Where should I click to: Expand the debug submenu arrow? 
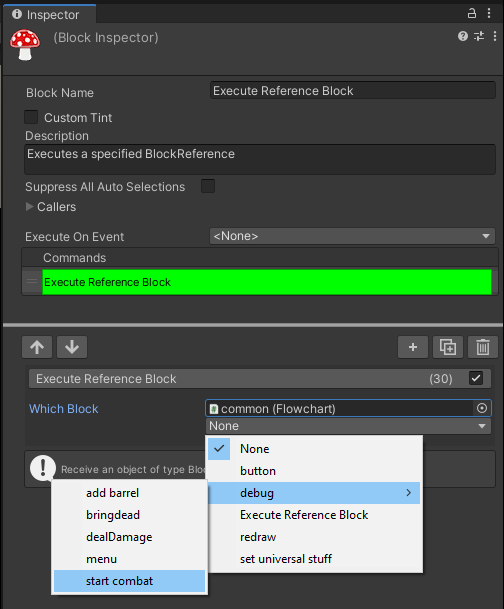click(408, 492)
